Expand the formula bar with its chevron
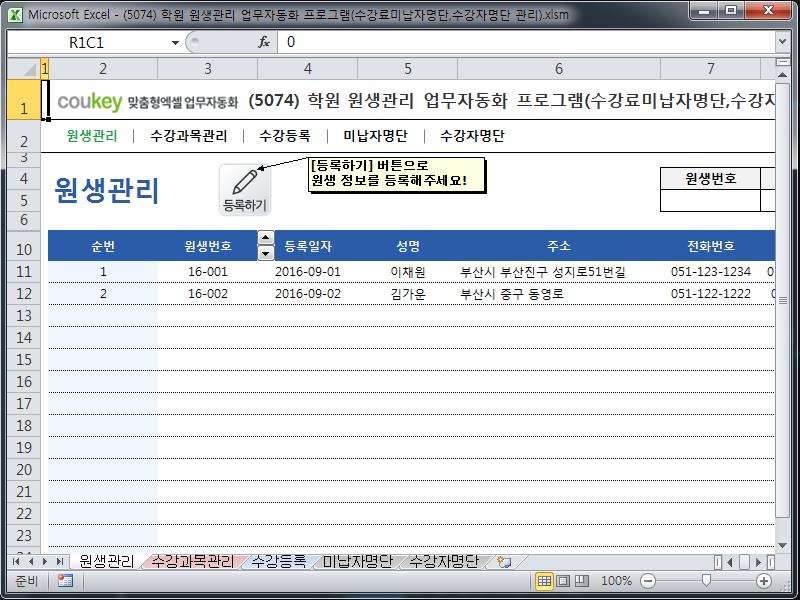The image size is (800, 600). (x=783, y=42)
